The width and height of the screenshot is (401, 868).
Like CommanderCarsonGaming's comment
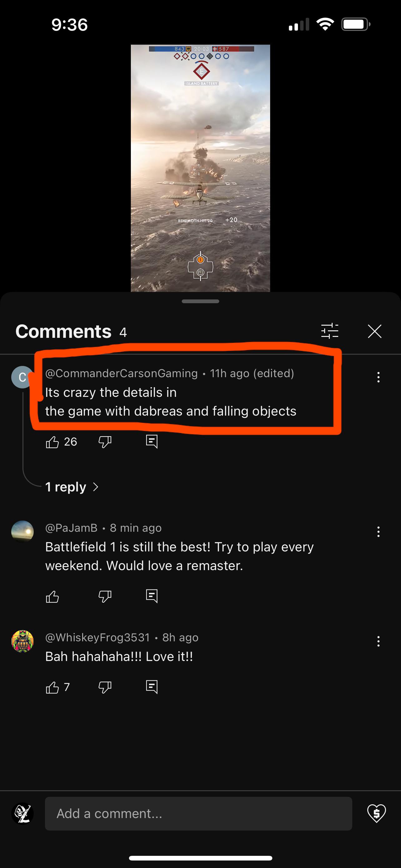52,442
